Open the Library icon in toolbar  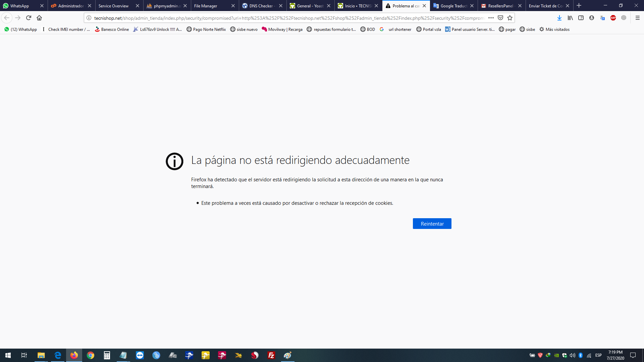pos(570,18)
